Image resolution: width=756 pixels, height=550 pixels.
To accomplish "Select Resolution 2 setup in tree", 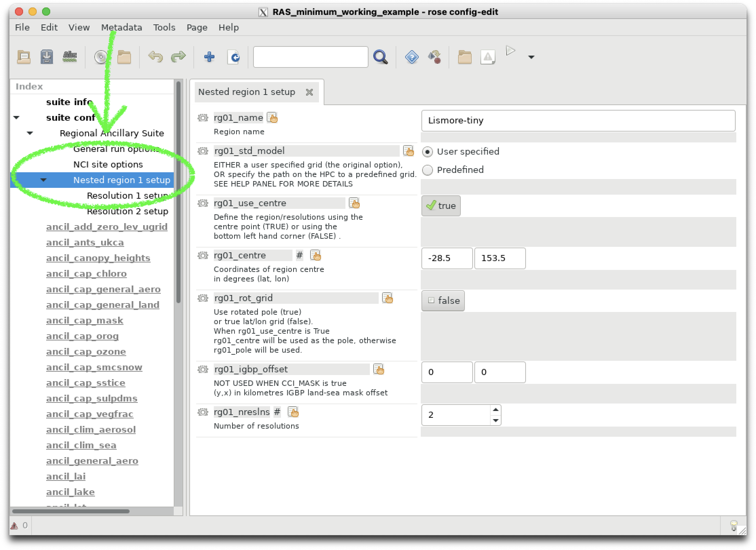I will point(128,211).
